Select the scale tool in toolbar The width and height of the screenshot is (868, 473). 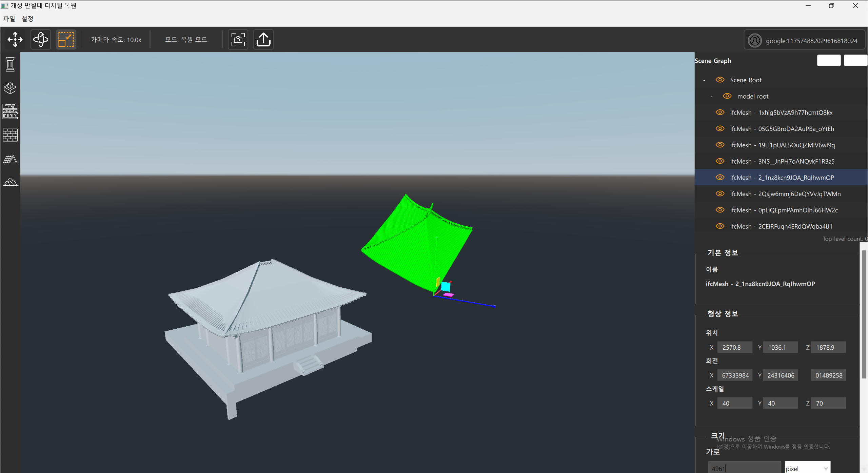[x=66, y=40]
